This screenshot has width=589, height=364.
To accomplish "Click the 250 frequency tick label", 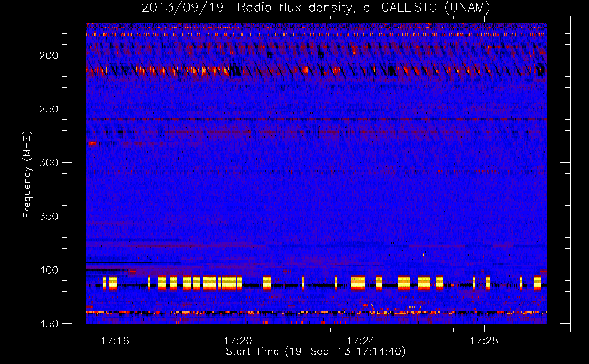I will coord(49,109).
